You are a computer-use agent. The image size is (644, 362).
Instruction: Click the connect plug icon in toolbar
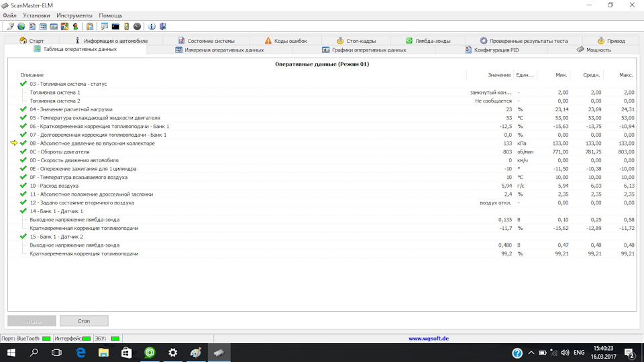pos(10,26)
